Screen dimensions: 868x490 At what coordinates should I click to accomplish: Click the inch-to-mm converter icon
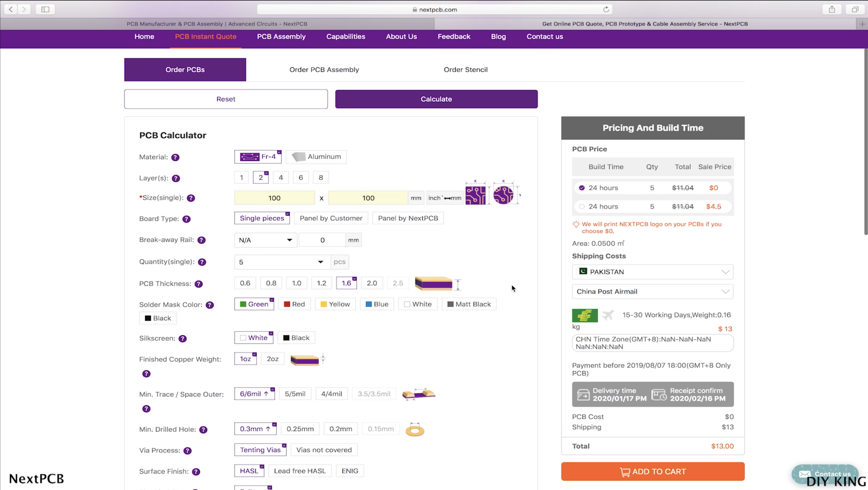[445, 198]
